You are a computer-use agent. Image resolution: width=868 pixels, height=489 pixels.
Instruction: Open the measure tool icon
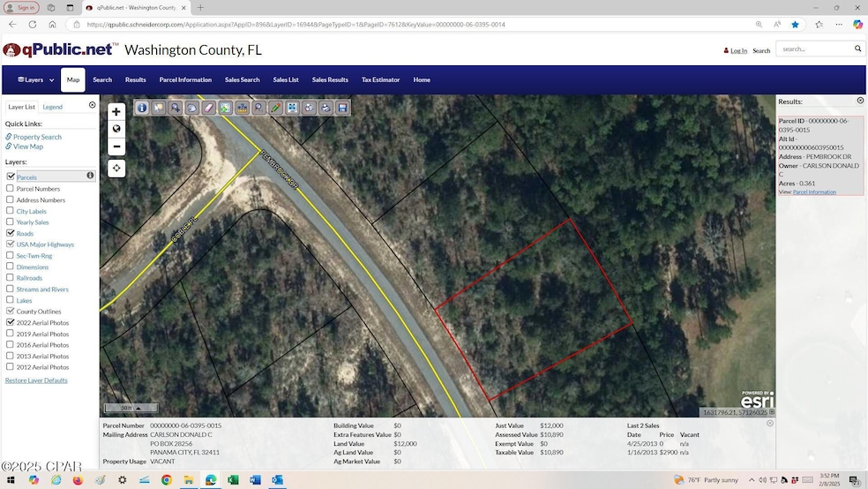243,108
